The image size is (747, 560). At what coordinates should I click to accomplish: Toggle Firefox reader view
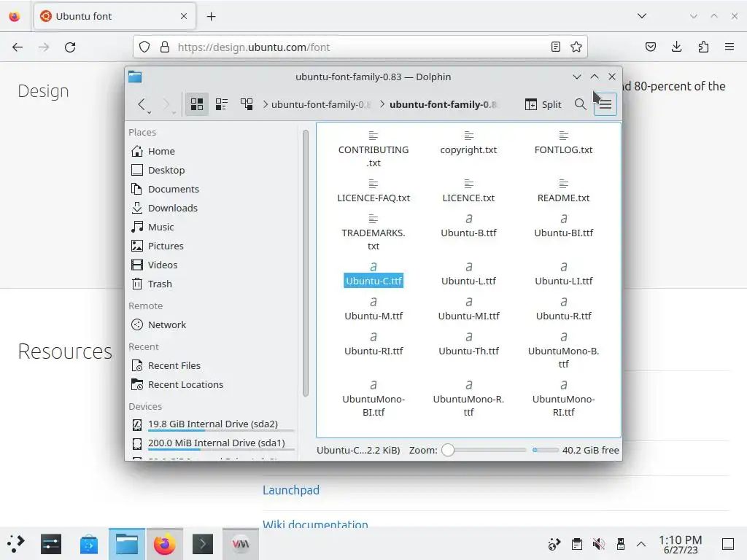point(555,47)
